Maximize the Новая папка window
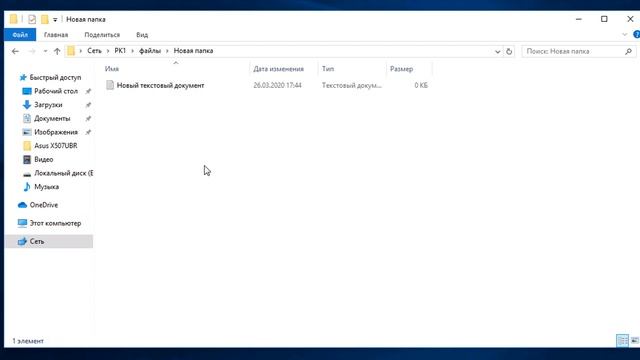 pyautogui.click(x=604, y=19)
